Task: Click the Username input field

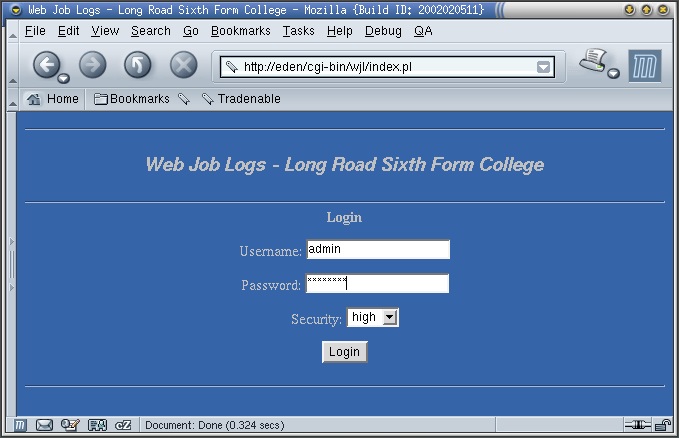Action: pos(378,250)
